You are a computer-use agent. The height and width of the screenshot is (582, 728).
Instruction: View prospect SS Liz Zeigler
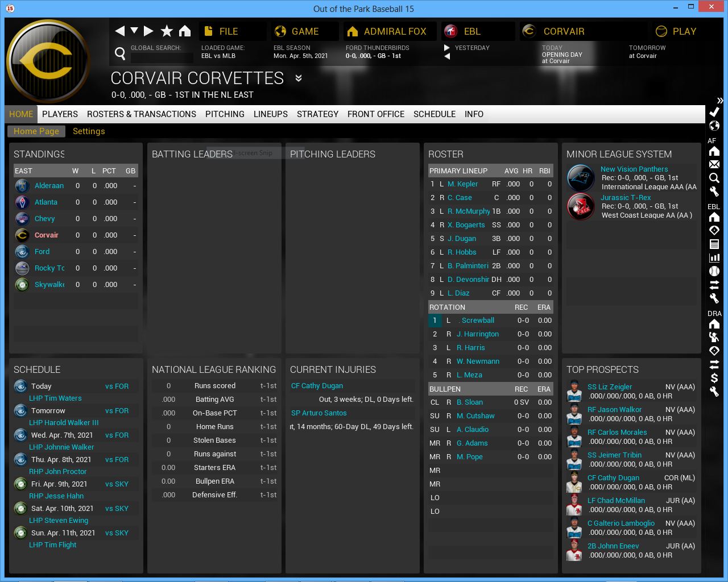610,387
